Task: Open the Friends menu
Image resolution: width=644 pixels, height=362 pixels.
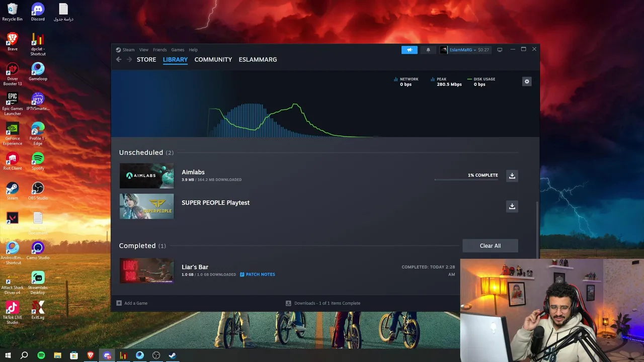Action: point(159,50)
